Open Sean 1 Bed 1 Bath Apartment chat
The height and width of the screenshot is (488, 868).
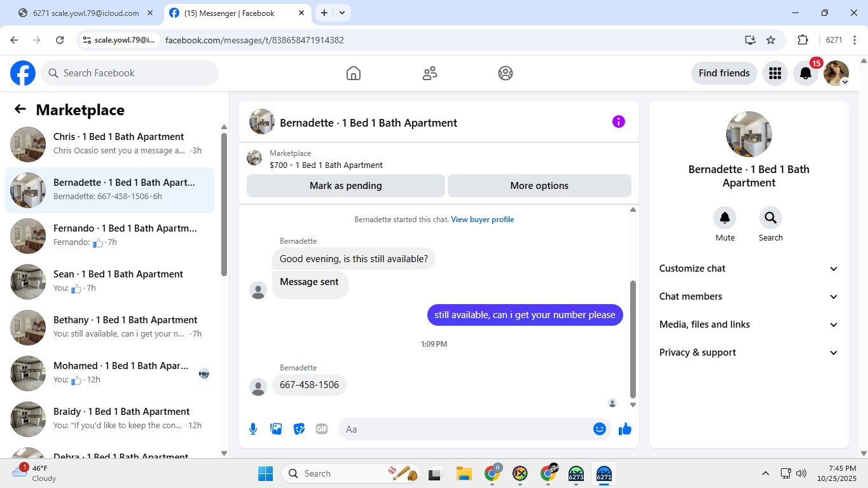coord(109,282)
